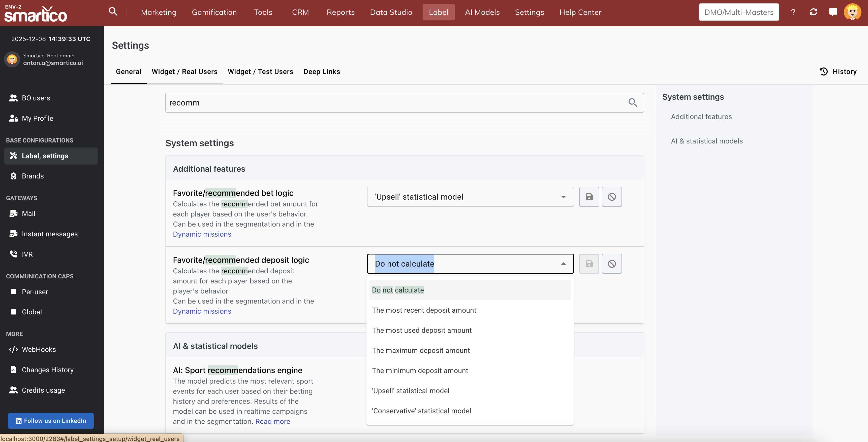The width and height of the screenshot is (868, 442).
Task: Click the question mark help icon
Action: [793, 12]
